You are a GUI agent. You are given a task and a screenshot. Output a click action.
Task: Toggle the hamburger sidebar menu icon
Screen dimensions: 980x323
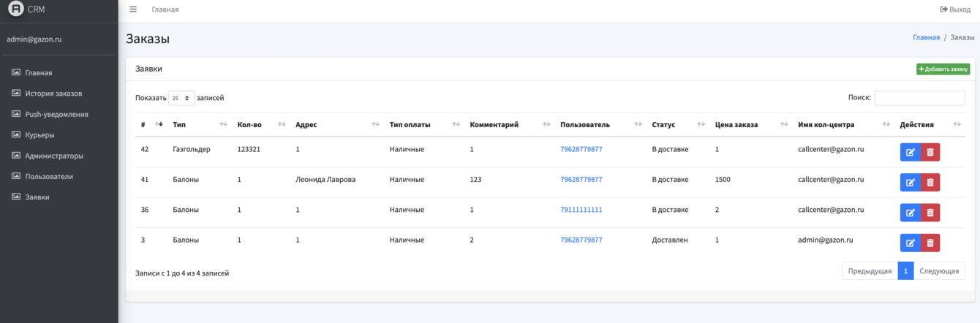(x=133, y=9)
